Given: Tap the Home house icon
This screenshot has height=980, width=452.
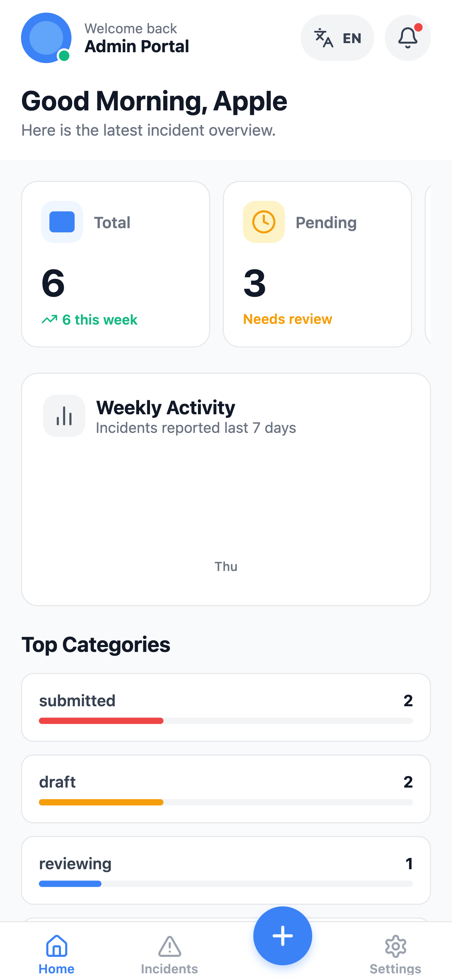Looking at the screenshot, I should tap(57, 946).
